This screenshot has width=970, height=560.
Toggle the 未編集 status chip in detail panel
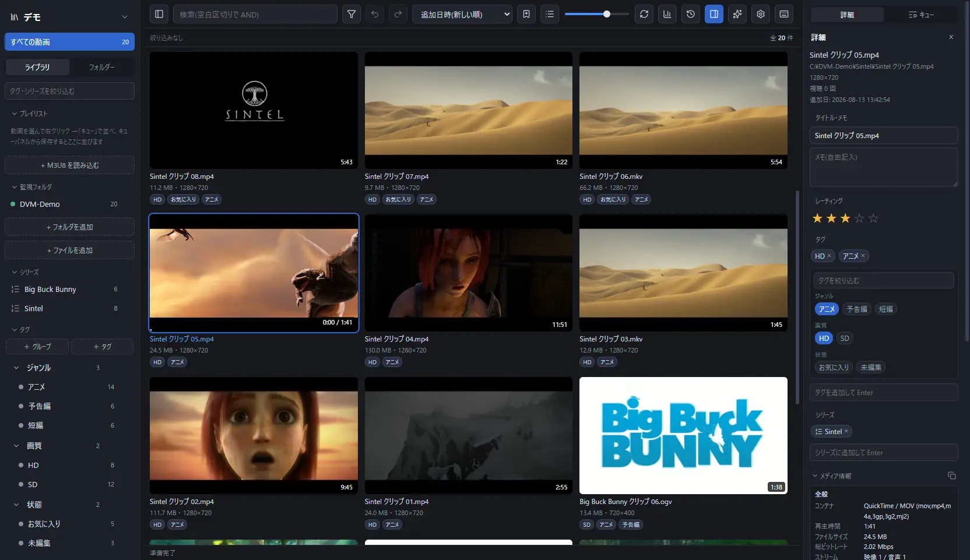(871, 367)
